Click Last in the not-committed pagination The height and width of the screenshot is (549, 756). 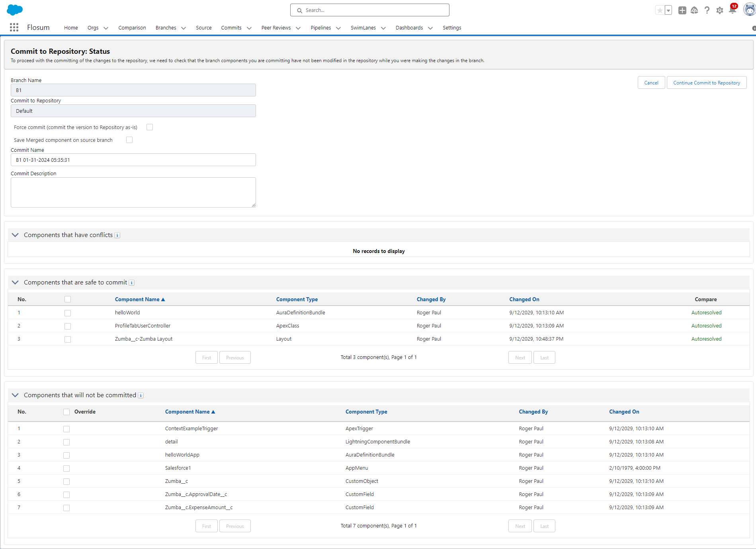click(x=544, y=526)
